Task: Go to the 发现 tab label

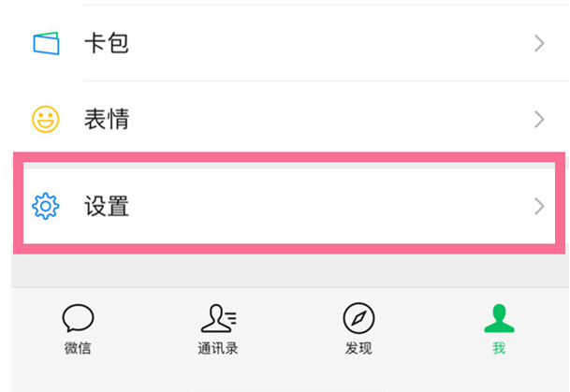Action: [358, 349]
